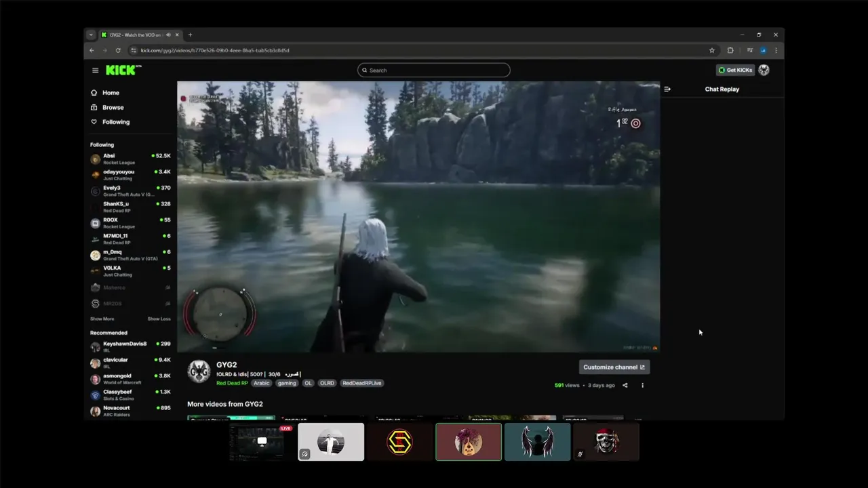Select the Arabic tag
Image resolution: width=868 pixels, height=488 pixels.
click(x=262, y=383)
